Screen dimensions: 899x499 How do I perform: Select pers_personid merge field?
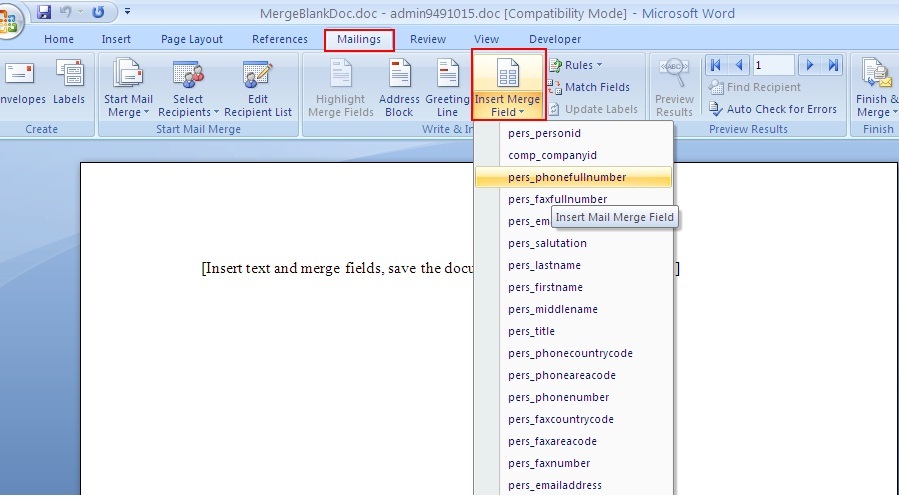pyautogui.click(x=573, y=133)
